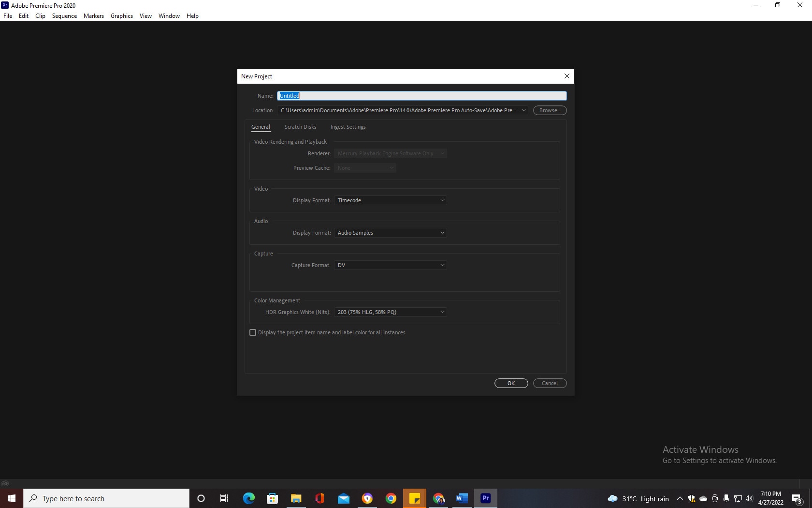
Task: Click Cancel in the New Project dialog
Action: (550, 383)
